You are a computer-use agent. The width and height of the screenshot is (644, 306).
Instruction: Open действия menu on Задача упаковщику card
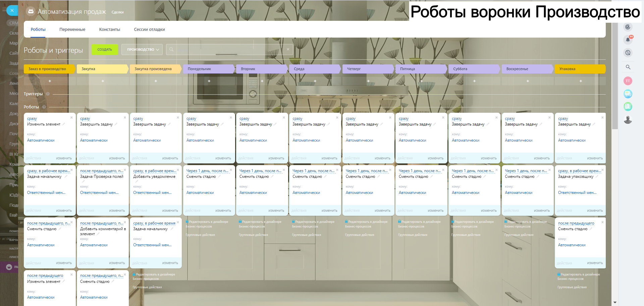(565, 211)
